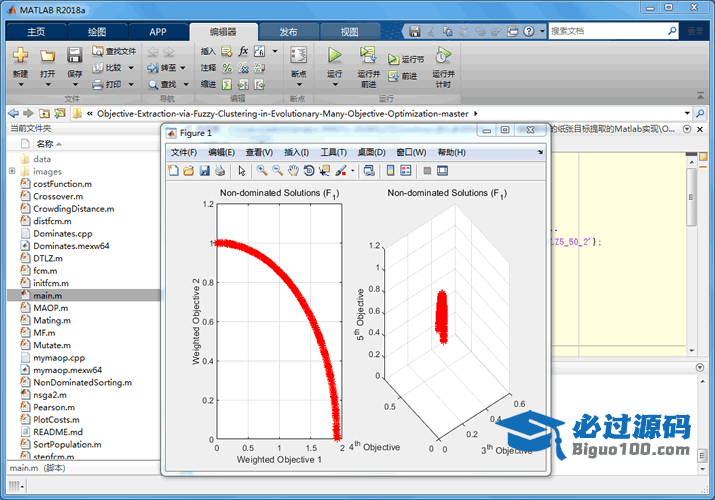Select main.m in the file list

pos(84,295)
